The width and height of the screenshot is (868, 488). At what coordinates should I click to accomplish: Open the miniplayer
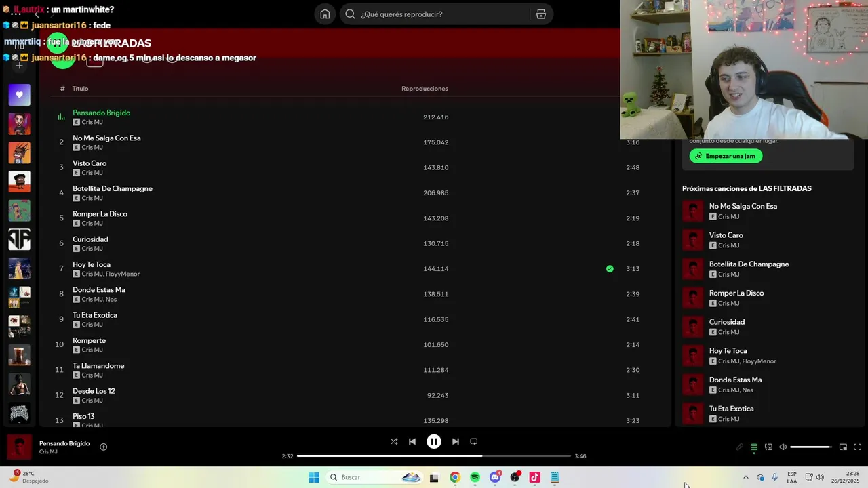(x=843, y=447)
